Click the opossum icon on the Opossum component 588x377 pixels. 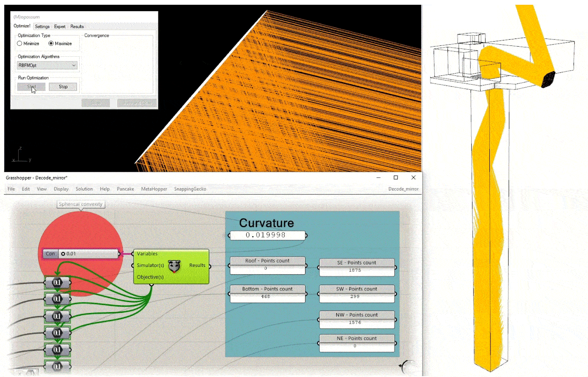tap(174, 266)
